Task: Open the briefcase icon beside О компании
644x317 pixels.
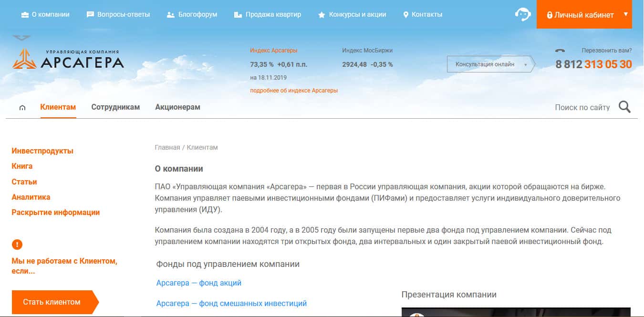Action: click(x=25, y=15)
